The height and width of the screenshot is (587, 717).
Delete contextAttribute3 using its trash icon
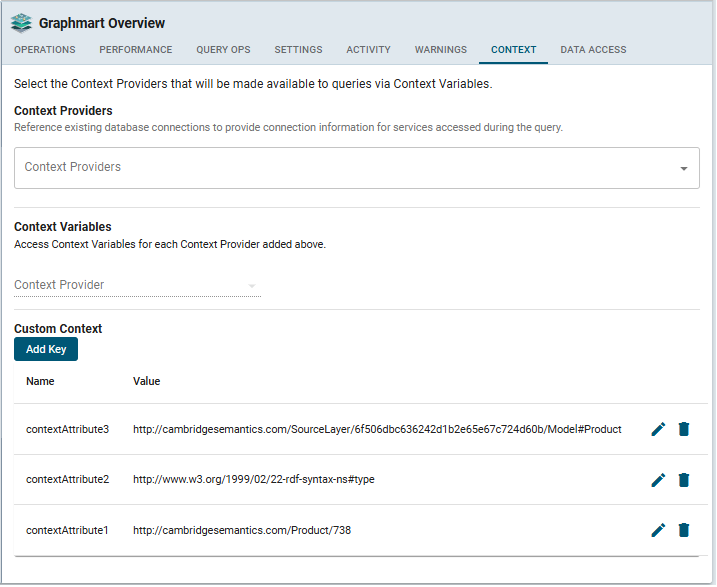point(684,429)
